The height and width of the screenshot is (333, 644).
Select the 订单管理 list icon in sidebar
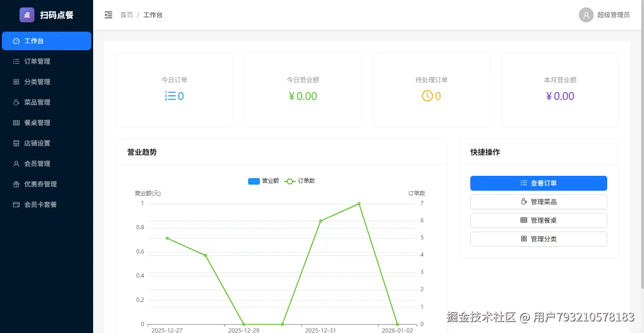(16, 61)
